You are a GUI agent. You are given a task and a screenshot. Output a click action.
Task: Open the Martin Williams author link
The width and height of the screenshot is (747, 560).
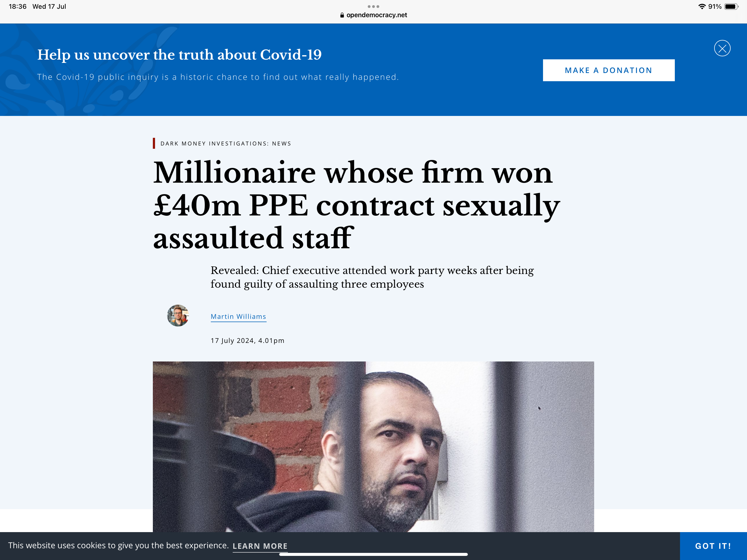(x=238, y=316)
